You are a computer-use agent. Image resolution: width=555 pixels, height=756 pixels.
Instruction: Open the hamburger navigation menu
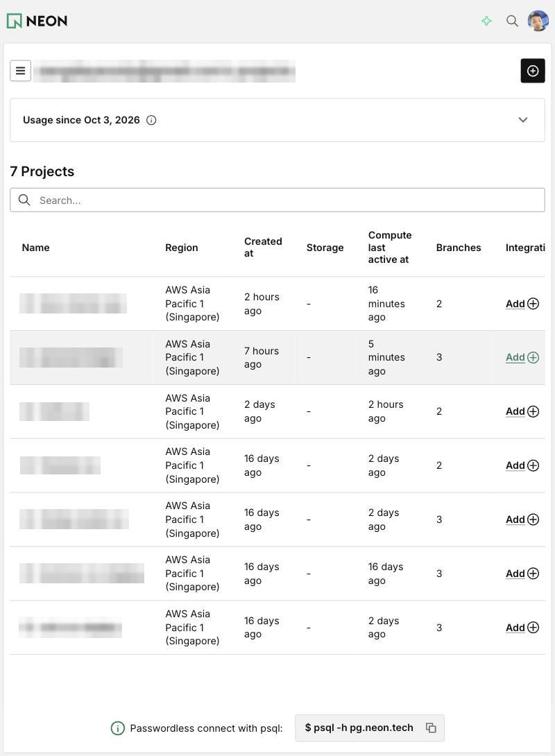click(x=21, y=71)
